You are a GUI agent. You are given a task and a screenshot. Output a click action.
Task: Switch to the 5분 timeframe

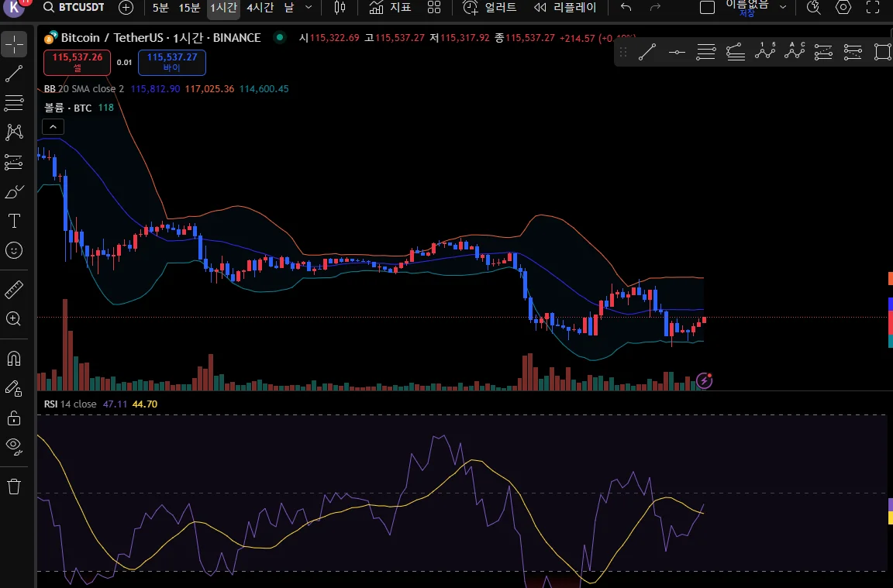(x=160, y=8)
